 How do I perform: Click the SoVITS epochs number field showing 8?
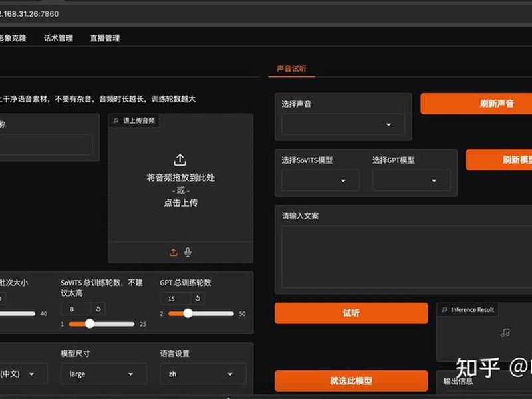coord(76,309)
